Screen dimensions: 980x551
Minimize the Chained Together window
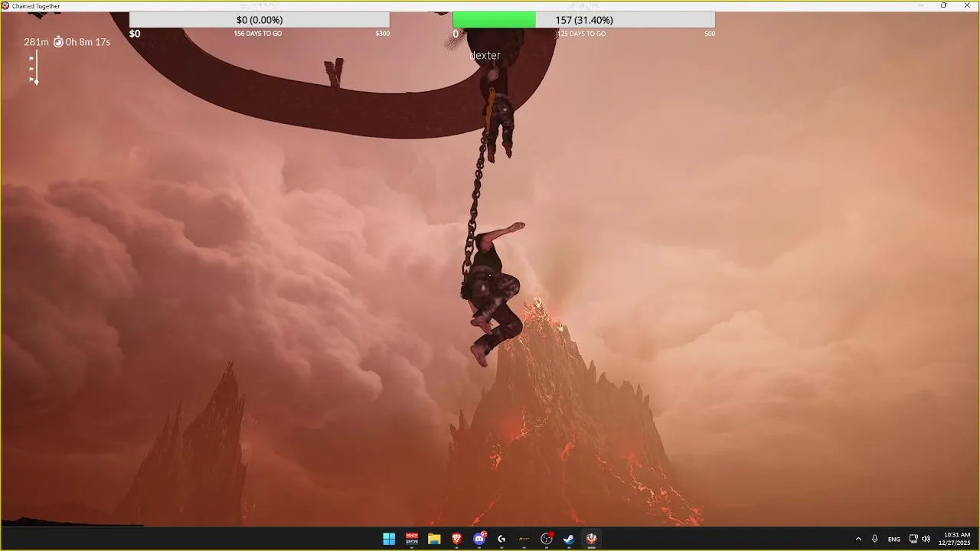click(921, 5)
